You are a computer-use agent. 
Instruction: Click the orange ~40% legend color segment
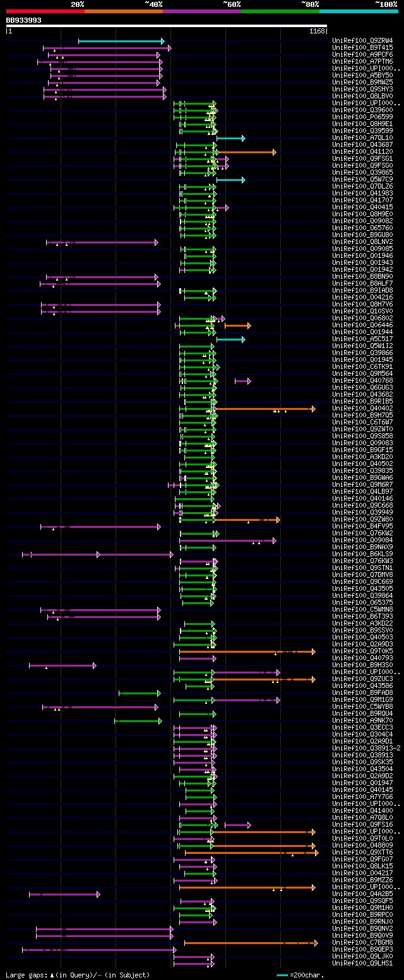[x=123, y=11]
